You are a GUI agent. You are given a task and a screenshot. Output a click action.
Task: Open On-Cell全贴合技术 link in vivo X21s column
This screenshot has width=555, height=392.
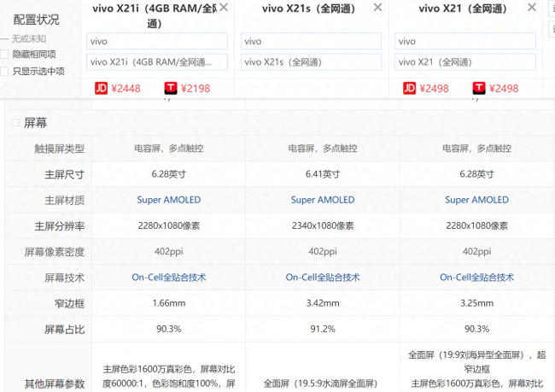[323, 278]
